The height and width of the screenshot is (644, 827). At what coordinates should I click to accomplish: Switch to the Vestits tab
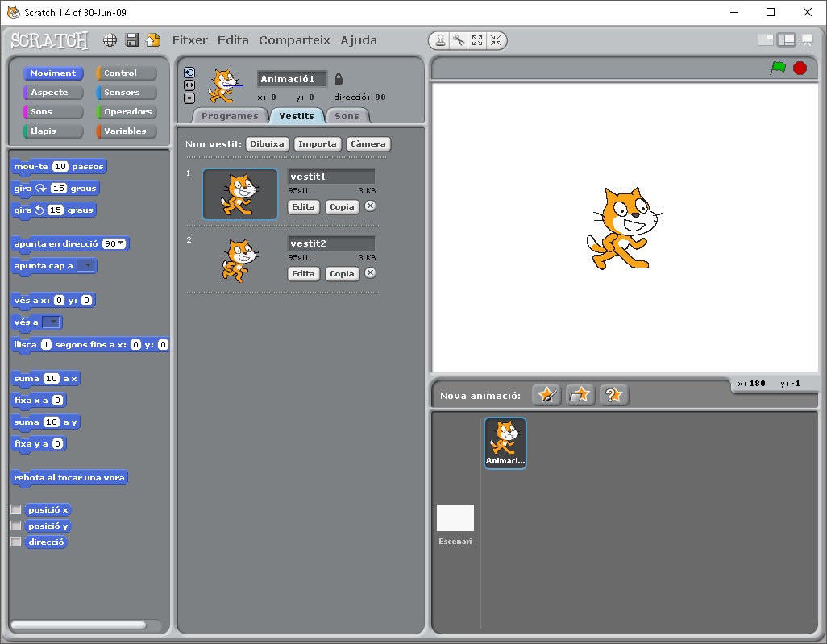click(297, 116)
